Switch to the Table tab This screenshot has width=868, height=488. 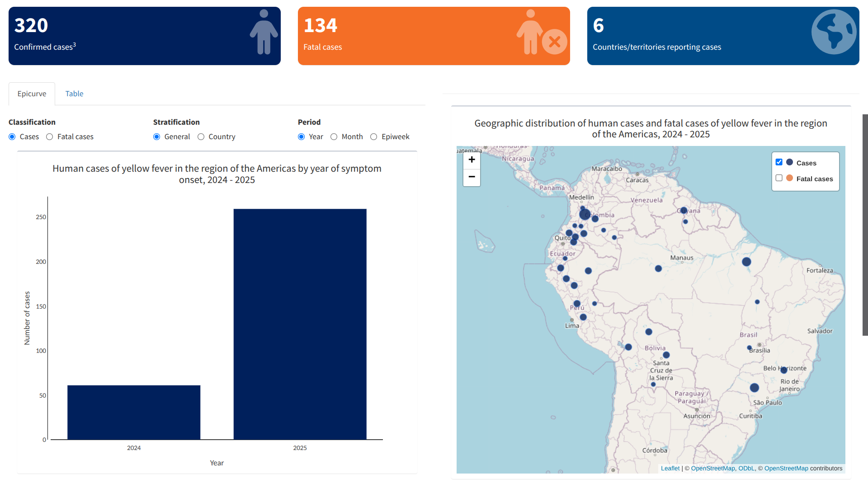[74, 94]
